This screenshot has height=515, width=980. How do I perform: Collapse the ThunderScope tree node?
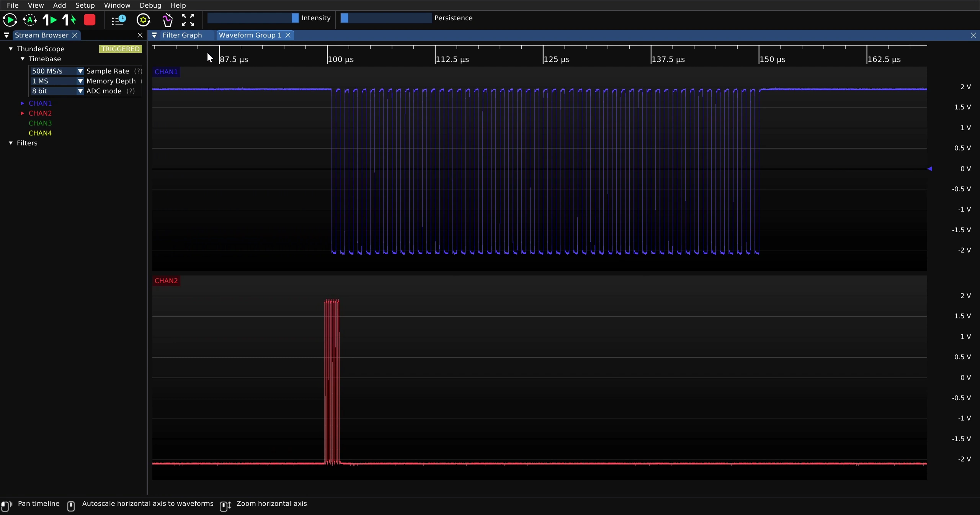[x=11, y=49]
